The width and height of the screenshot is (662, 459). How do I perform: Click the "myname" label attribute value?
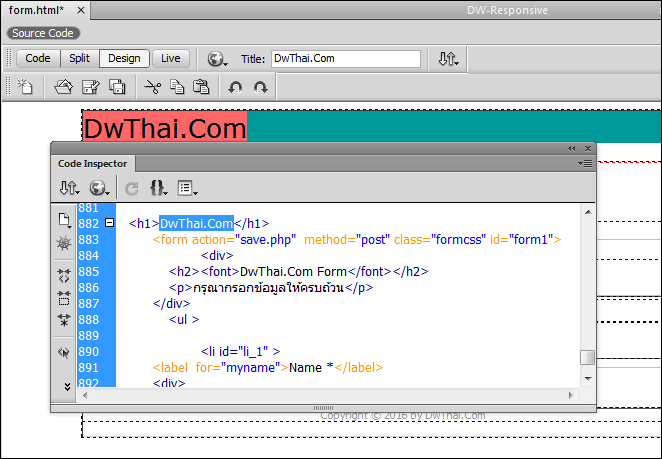250,368
